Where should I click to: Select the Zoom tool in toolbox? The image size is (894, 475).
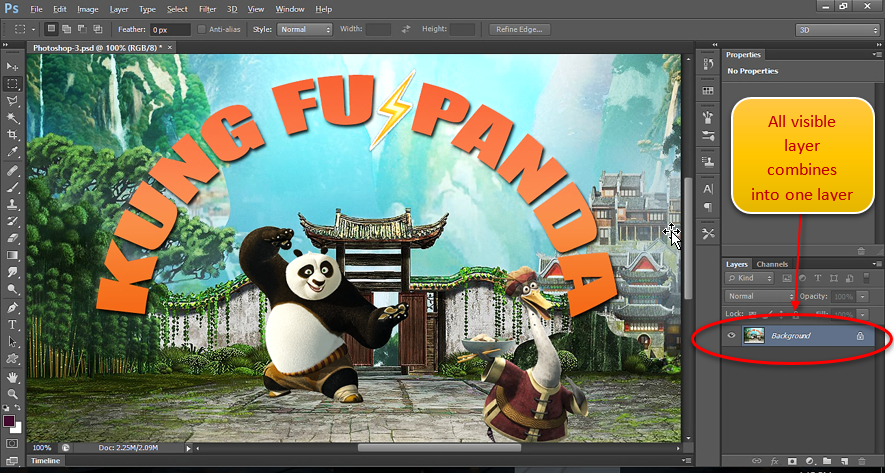point(12,394)
